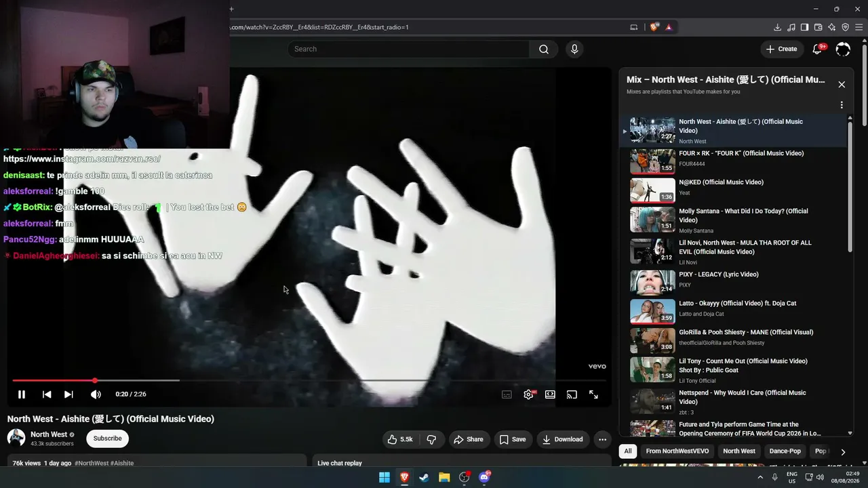Dislike the video

coord(431,439)
